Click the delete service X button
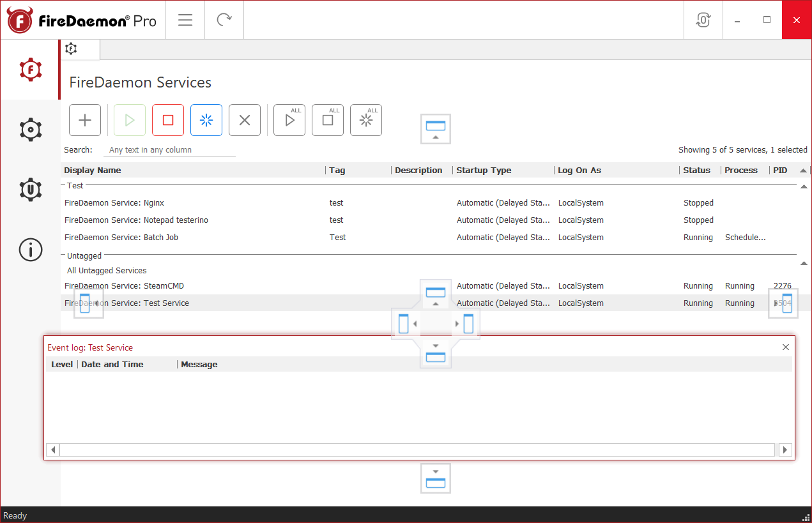Image resolution: width=812 pixels, height=523 pixels. [245, 120]
